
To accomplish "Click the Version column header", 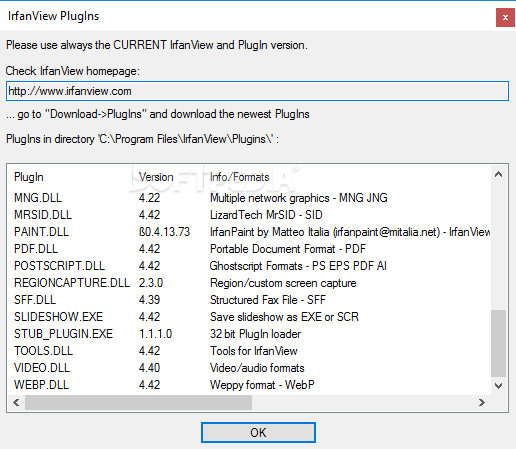I will pos(156,177).
